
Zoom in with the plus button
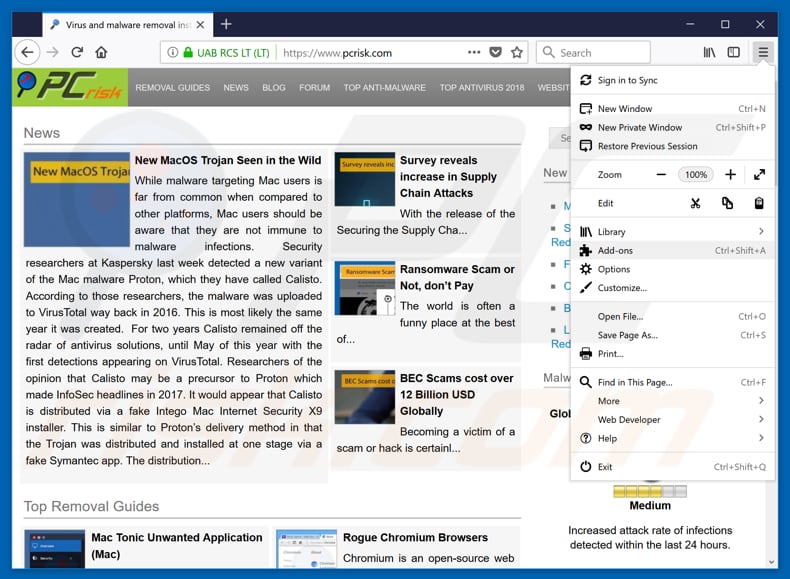coord(730,175)
